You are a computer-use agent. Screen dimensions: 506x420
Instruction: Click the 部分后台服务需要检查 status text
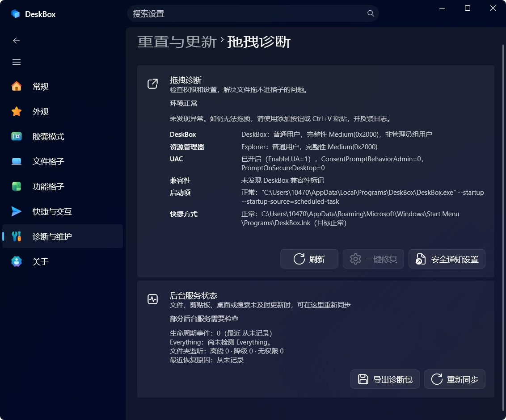point(204,319)
